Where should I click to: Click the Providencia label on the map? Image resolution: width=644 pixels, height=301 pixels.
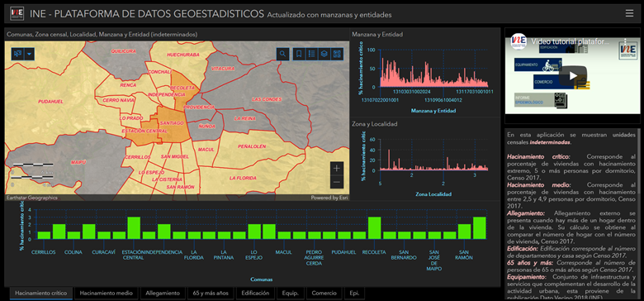click(x=199, y=107)
